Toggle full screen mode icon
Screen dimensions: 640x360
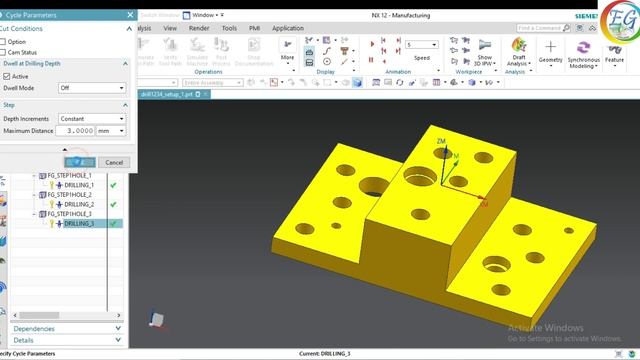tap(580, 28)
